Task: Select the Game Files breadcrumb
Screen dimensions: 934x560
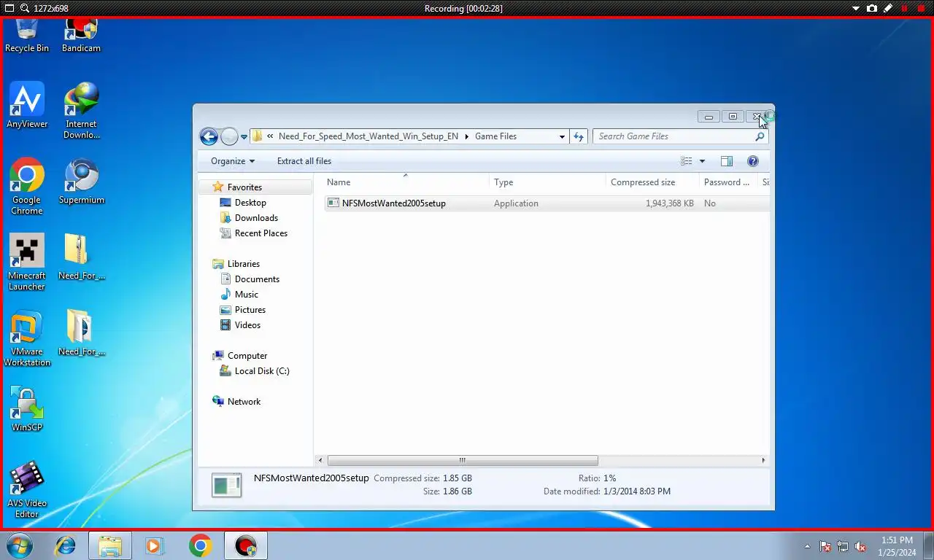Action: coord(495,136)
